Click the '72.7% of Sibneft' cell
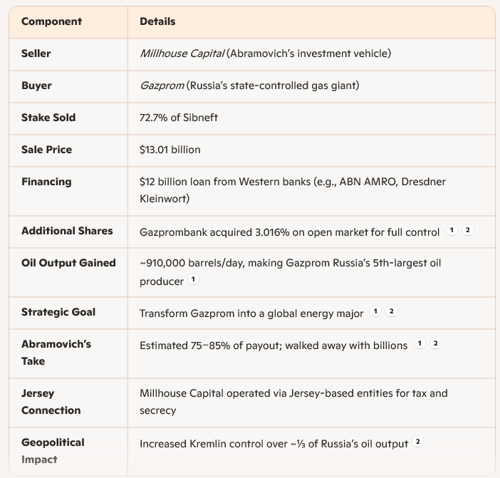Image resolution: width=500 pixels, height=478 pixels. coord(178,117)
